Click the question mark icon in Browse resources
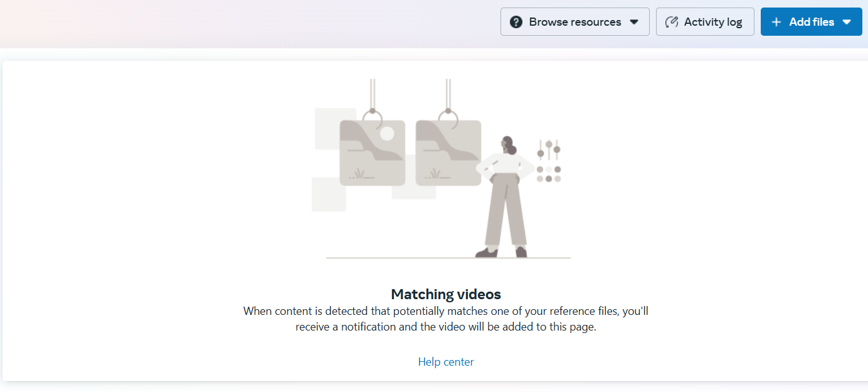 point(516,22)
